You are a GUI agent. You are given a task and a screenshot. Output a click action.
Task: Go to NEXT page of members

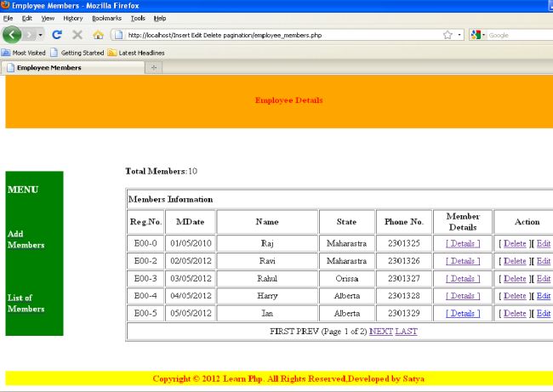[381, 332]
